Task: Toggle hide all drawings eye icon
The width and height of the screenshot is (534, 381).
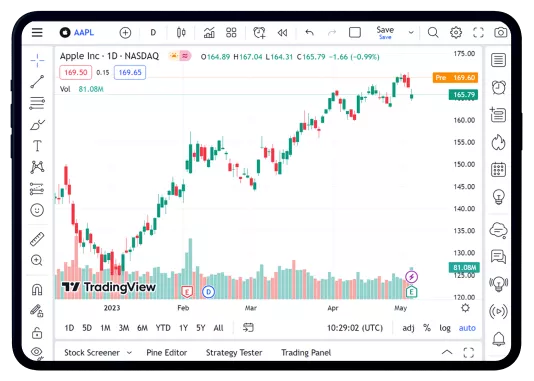Action: [x=37, y=352]
